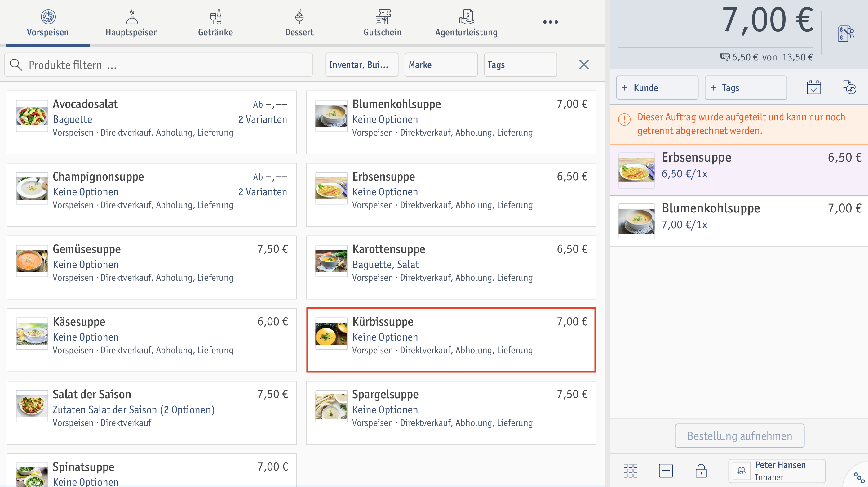Click Bestellung aufnehmen button

click(739, 436)
